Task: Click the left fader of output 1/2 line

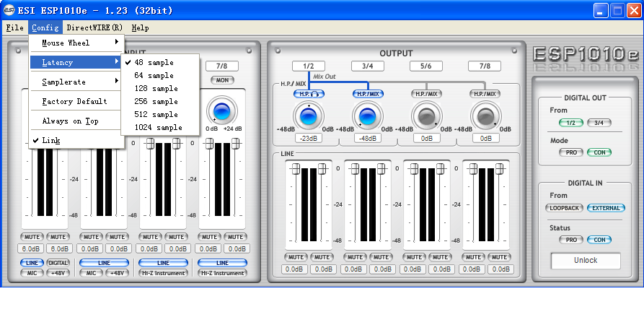Action: click(296, 169)
